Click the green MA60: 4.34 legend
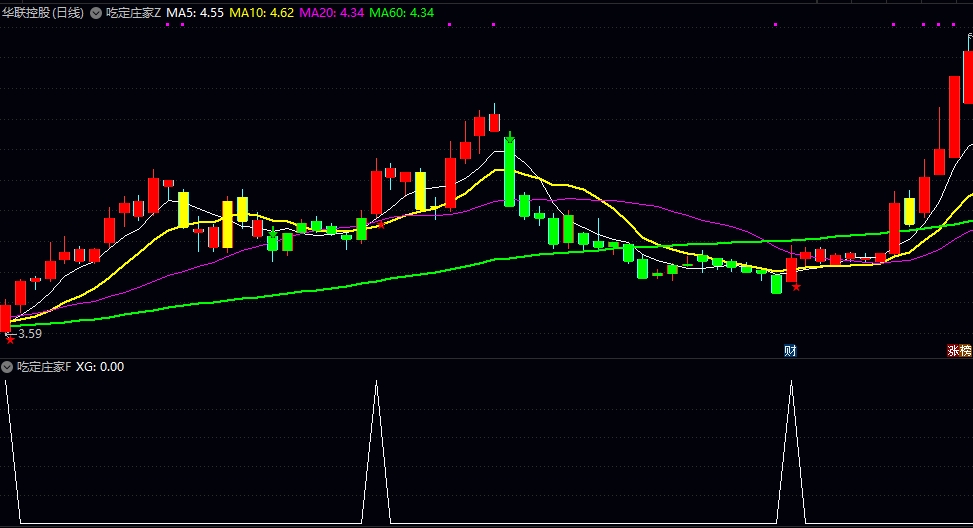973x528 pixels. pyautogui.click(x=401, y=12)
